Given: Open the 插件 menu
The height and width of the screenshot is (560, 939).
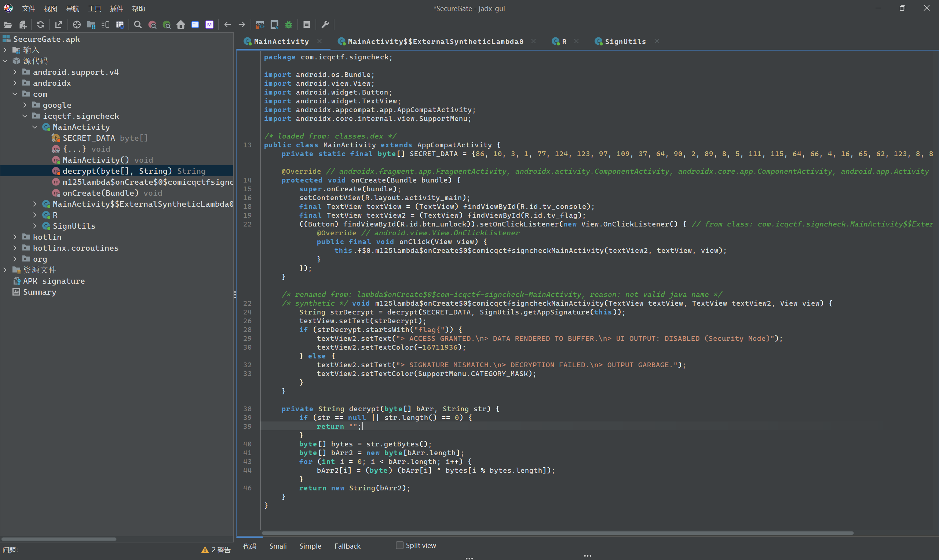Looking at the screenshot, I should (116, 8).
